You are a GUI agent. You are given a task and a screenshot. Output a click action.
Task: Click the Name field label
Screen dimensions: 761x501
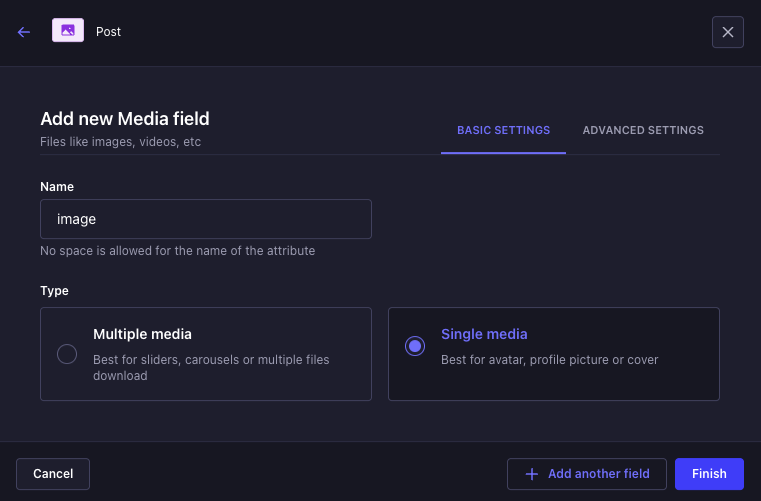(57, 187)
